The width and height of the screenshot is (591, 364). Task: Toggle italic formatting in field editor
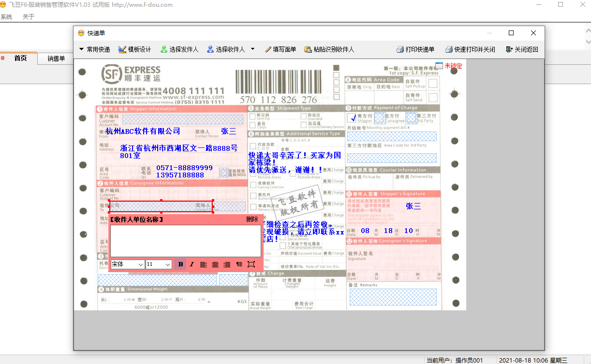point(192,264)
